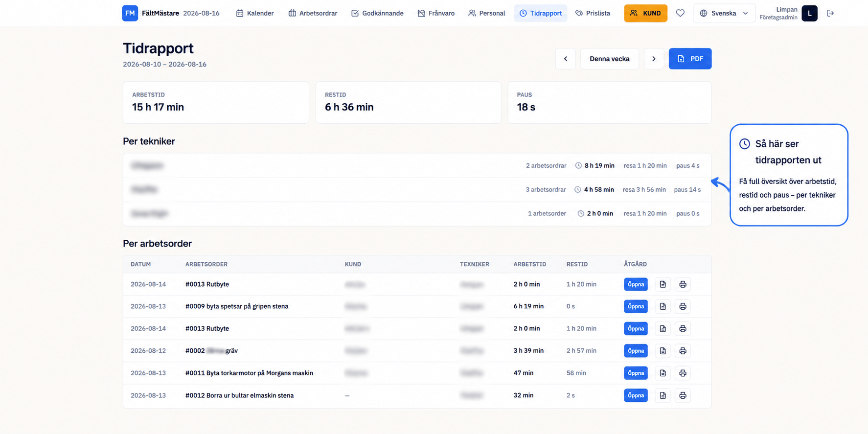Viewport: 868px width, 434px height.
Task: Open the document icon for order #0002
Action: 662,351
